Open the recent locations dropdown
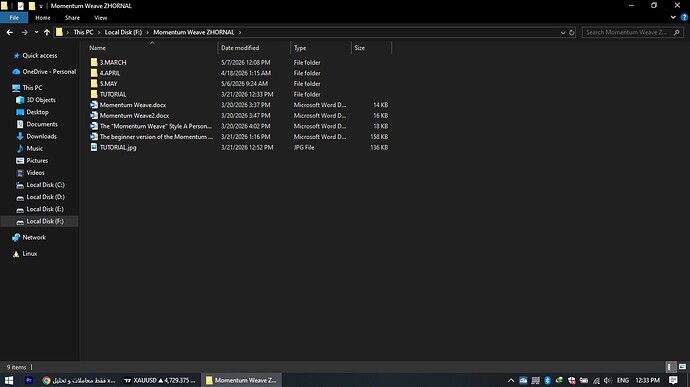Screen dimensions: 690x387 37,32
